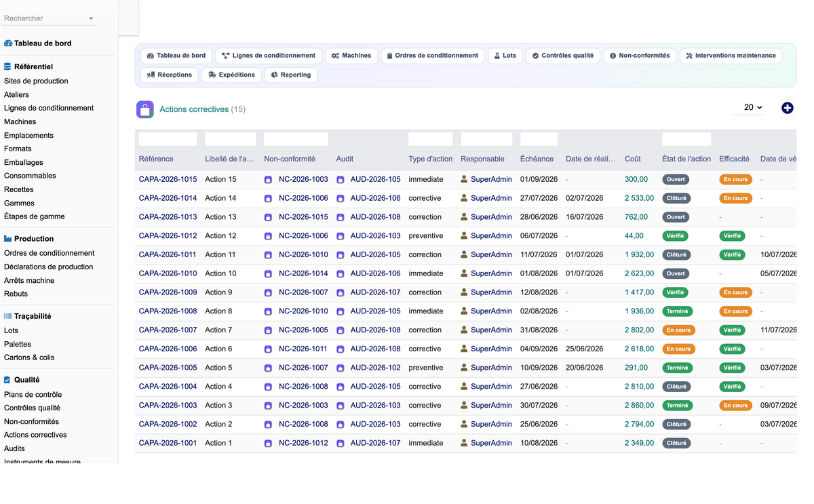Click the NC-2026-1011 purple icon
This screenshot has height=504, width=814.
click(268, 349)
